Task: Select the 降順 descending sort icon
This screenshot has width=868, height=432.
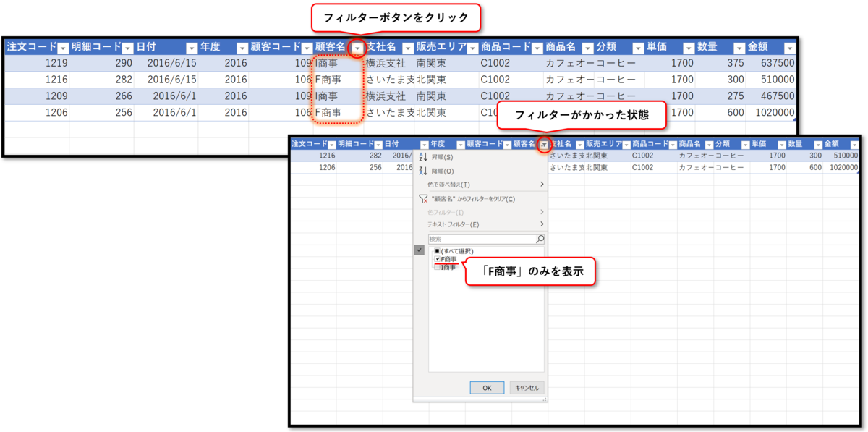Action: [x=422, y=170]
